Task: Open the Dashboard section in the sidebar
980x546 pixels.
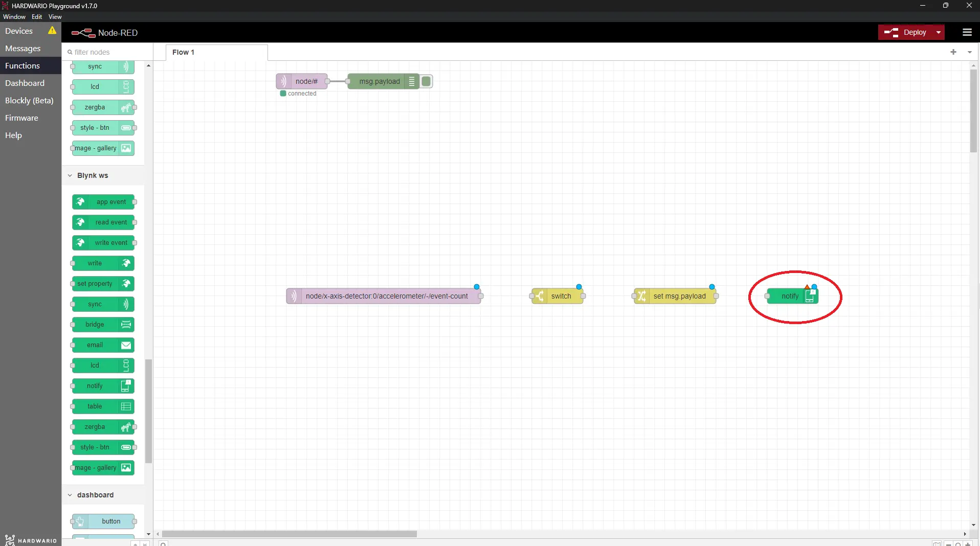Action: tap(25, 83)
